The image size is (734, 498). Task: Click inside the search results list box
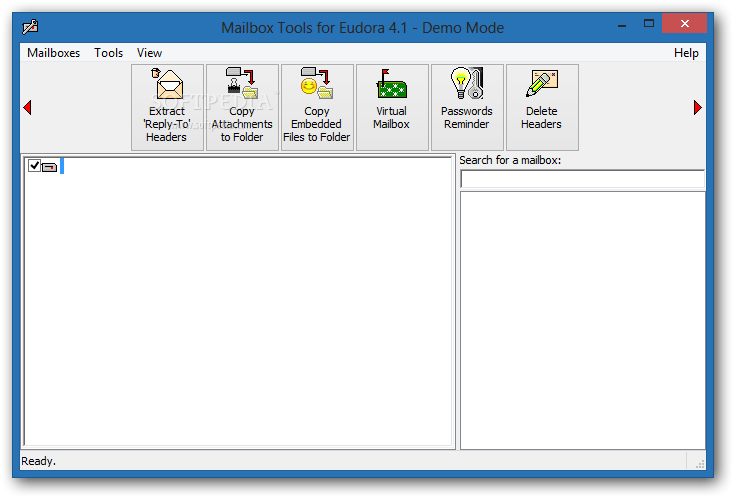click(x=582, y=320)
